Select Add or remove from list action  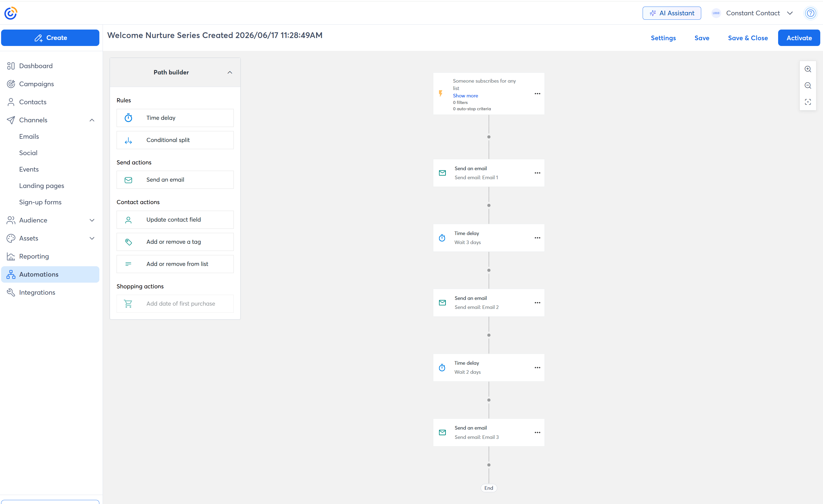tap(175, 264)
